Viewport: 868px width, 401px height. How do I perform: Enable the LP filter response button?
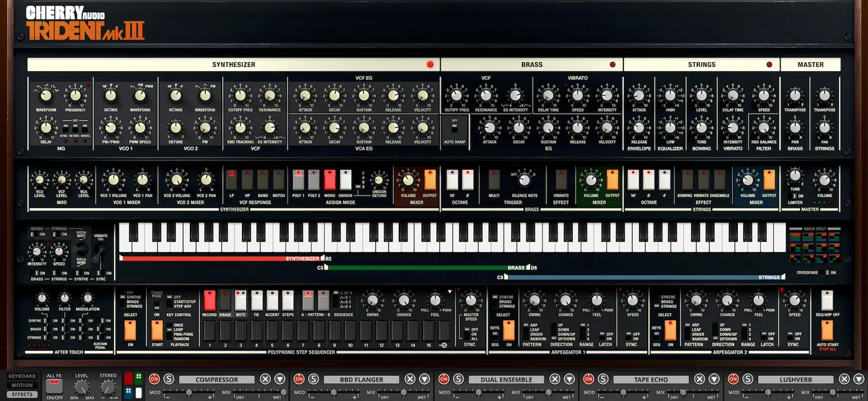point(231,180)
